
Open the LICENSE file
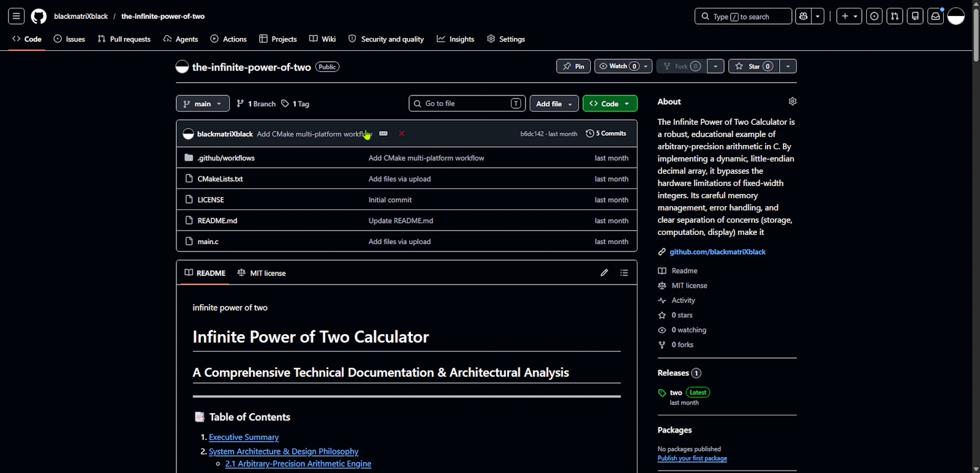(211, 199)
